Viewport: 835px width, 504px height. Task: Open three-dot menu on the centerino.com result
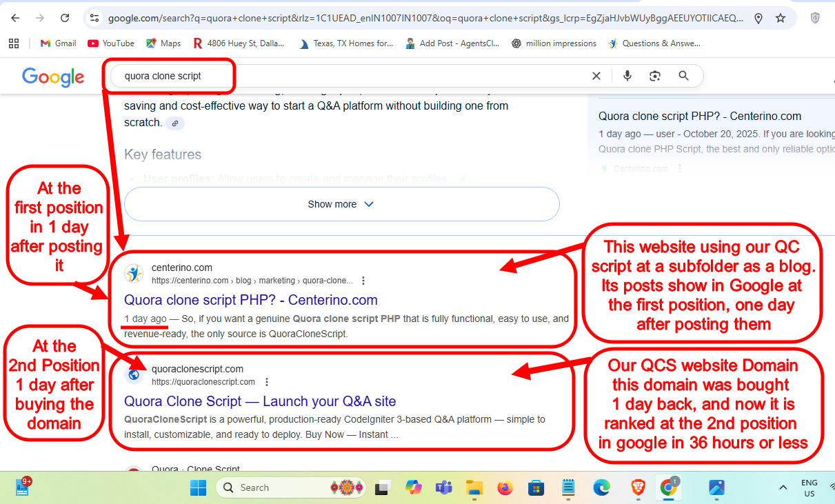363,281
